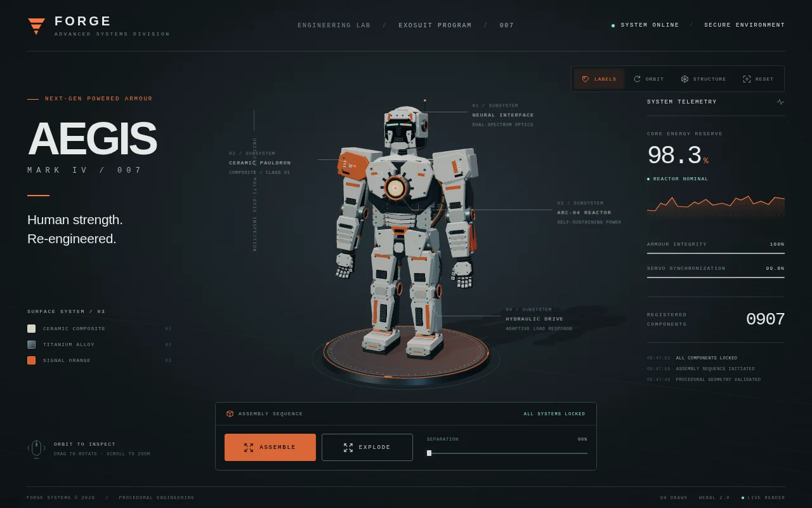Click the ALL SYSTEMS LOCKED status

[554, 414]
